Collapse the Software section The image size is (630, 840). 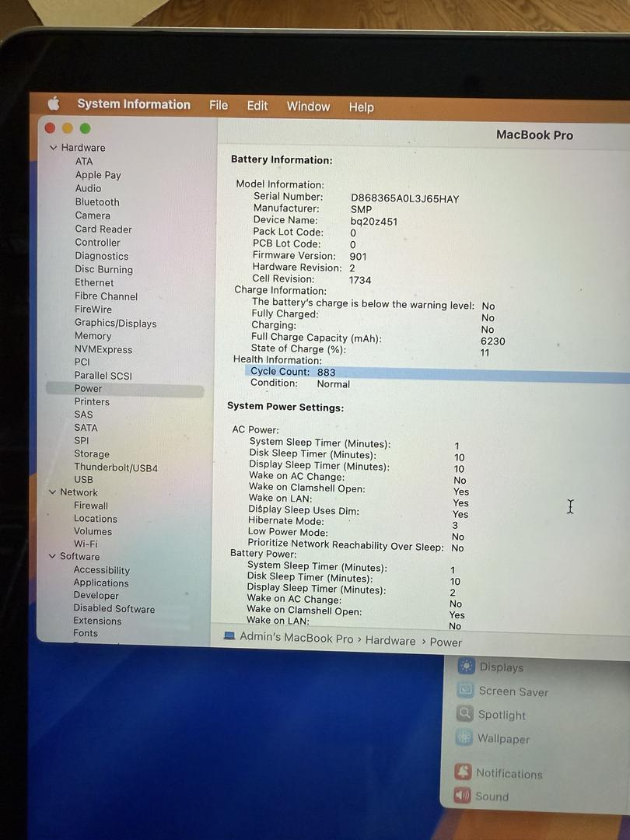click(52, 556)
